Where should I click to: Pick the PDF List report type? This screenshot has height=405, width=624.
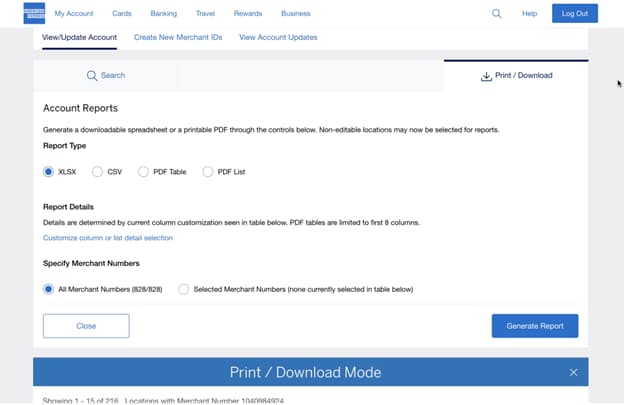(208, 172)
